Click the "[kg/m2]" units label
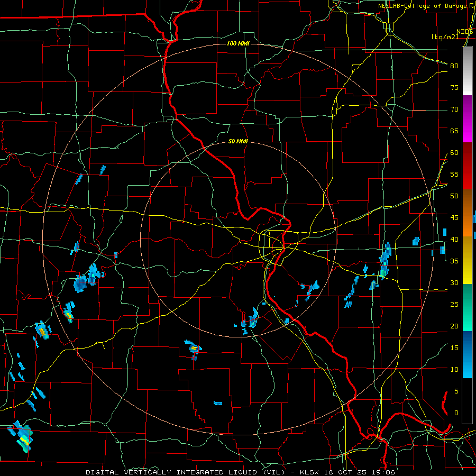 coord(445,36)
